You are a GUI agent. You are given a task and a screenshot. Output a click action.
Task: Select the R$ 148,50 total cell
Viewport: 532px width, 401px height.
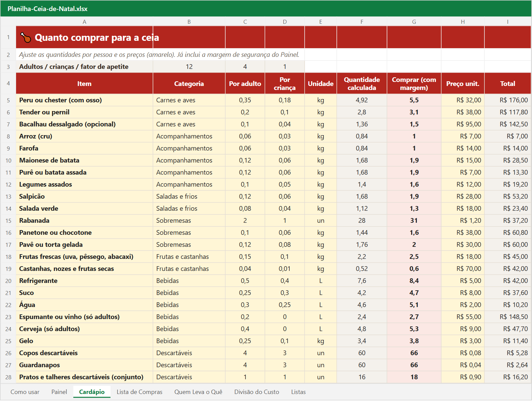(x=508, y=317)
